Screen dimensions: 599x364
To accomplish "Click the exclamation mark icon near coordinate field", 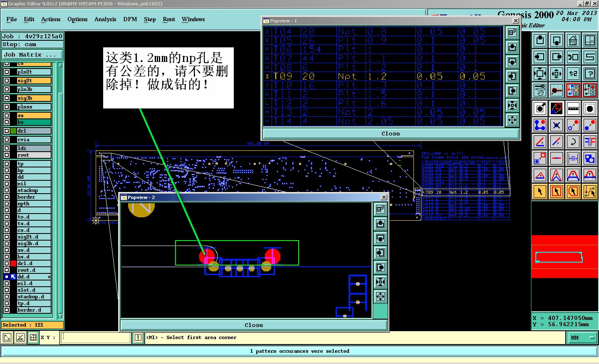I will tap(138, 338).
